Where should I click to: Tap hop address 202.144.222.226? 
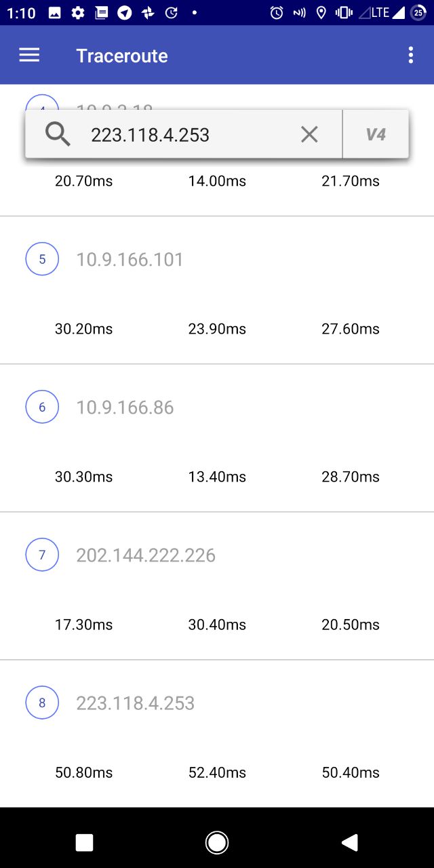coord(146,555)
